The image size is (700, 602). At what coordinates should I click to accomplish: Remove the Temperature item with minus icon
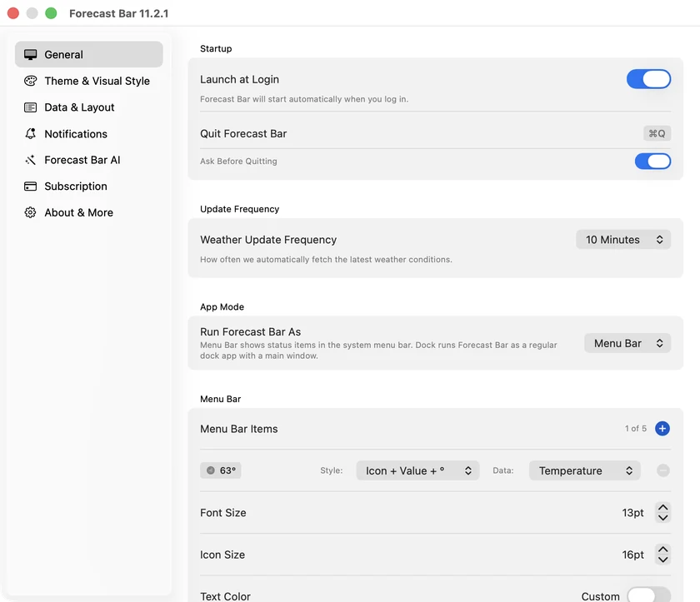(663, 470)
